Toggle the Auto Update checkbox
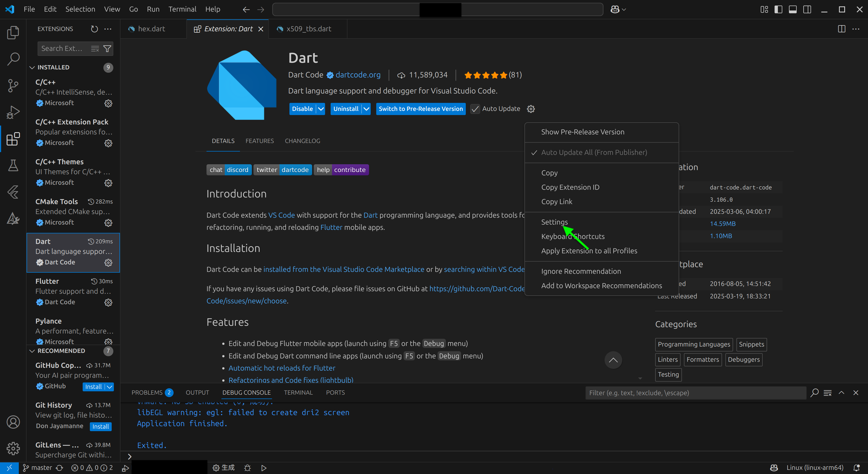 tap(475, 109)
